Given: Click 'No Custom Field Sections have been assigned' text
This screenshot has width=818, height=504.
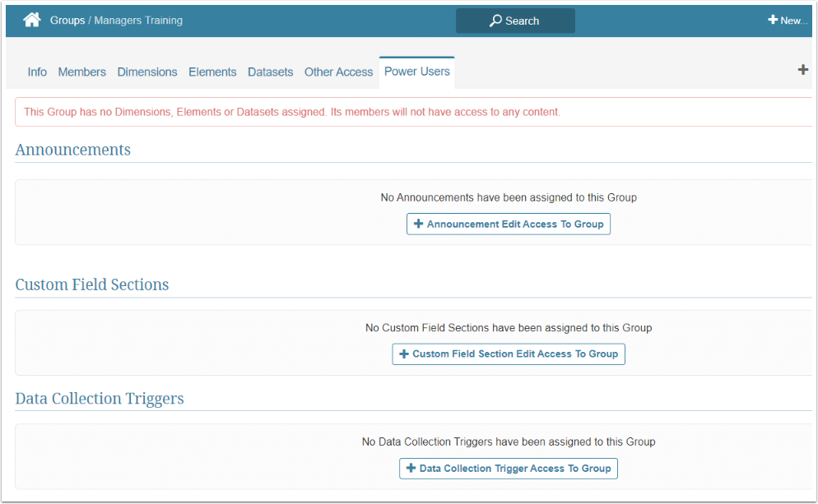Looking at the screenshot, I should [509, 328].
